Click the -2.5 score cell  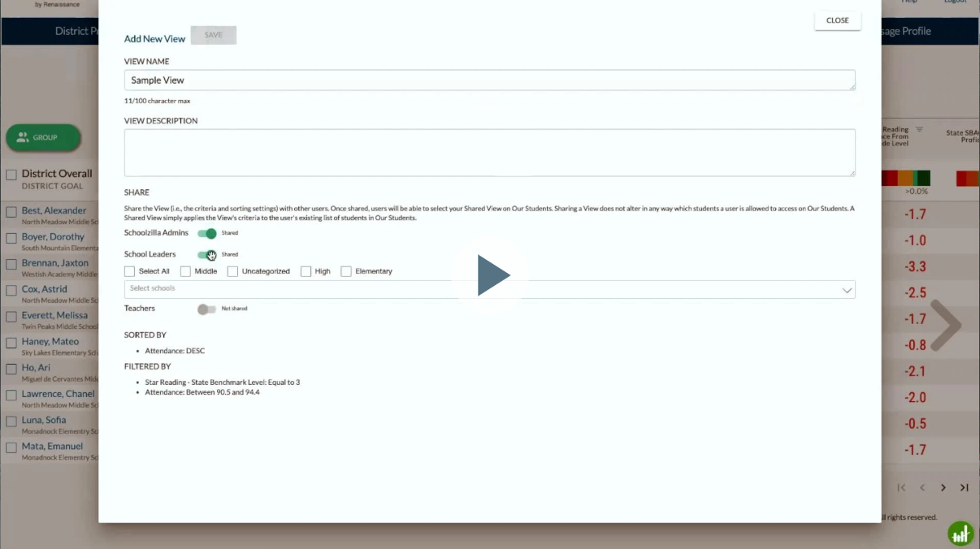pyautogui.click(x=915, y=293)
